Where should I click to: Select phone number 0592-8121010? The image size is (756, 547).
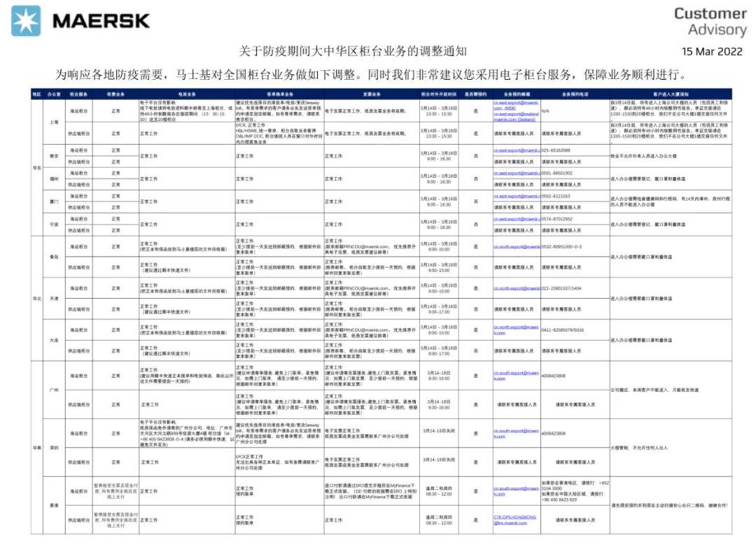tap(556, 196)
